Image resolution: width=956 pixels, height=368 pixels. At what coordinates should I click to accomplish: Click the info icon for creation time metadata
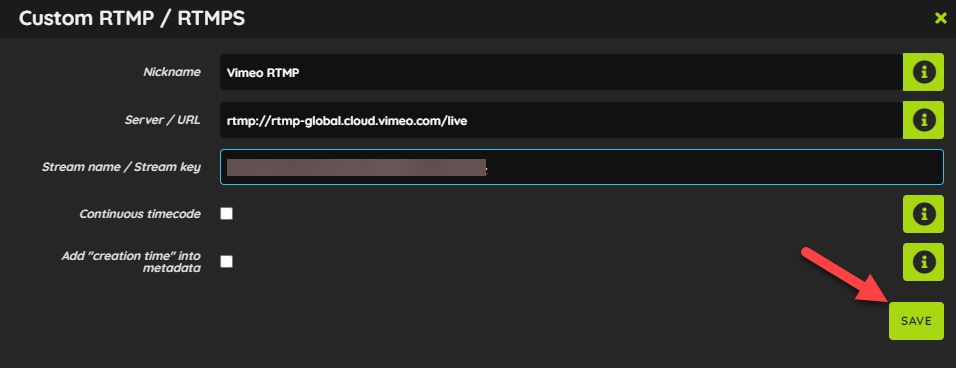point(923,262)
